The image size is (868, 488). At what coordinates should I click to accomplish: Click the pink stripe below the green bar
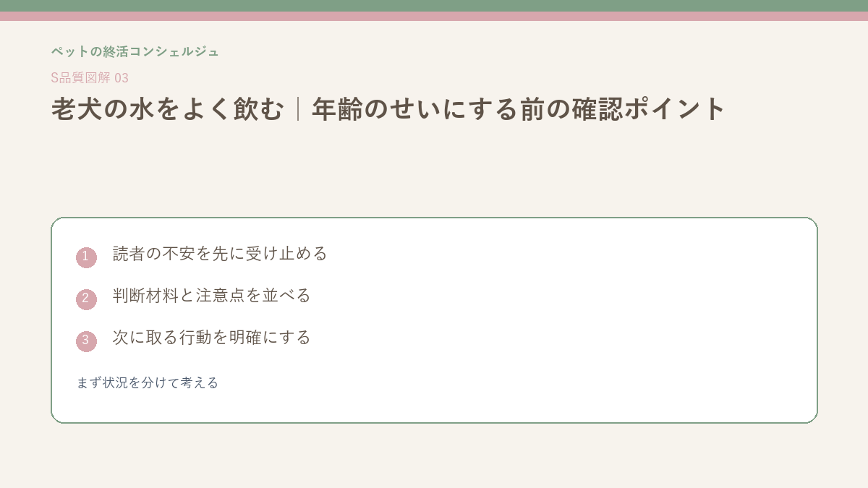click(x=434, y=16)
